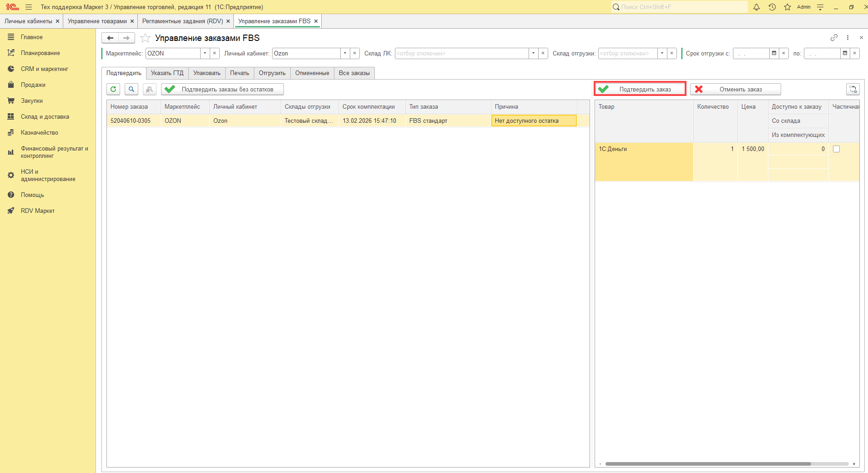Expand the Маркетплейс dropdown
The image size is (868, 473).
click(x=205, y=53)
